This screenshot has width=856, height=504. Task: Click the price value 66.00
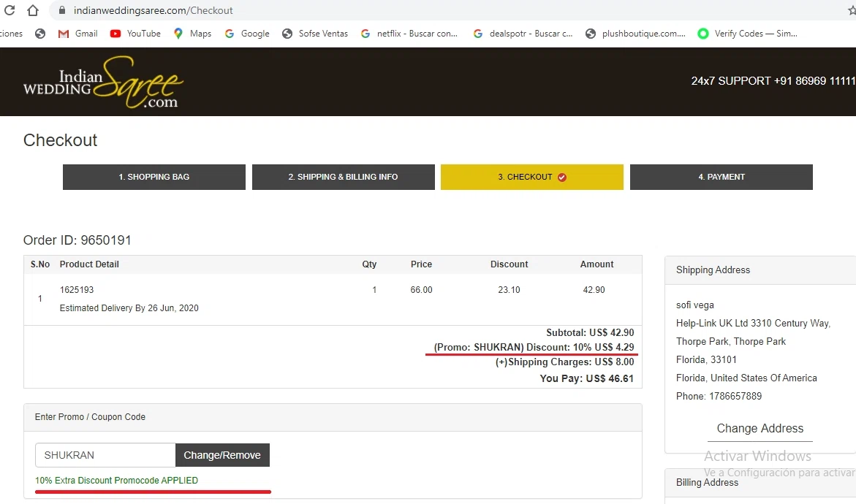point(422,290)
